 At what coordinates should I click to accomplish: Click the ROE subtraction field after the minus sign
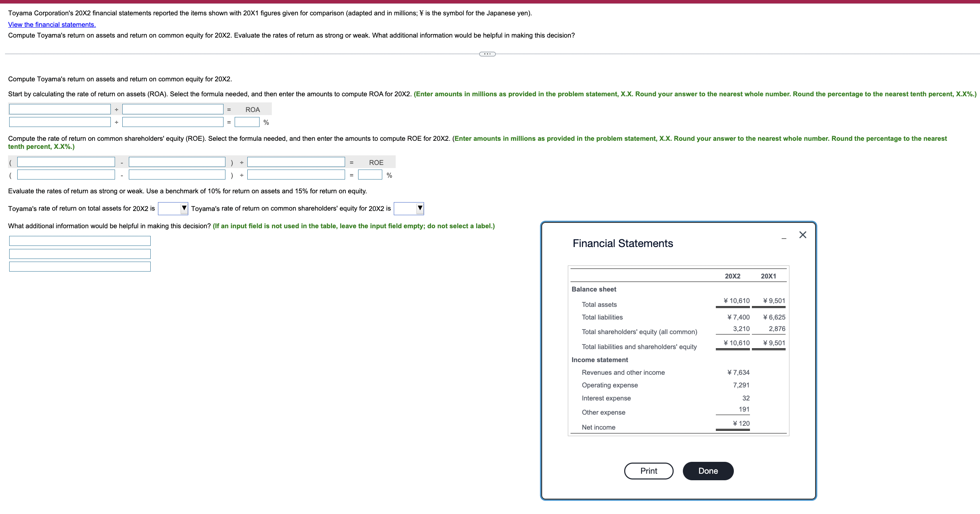click(177, 162)
